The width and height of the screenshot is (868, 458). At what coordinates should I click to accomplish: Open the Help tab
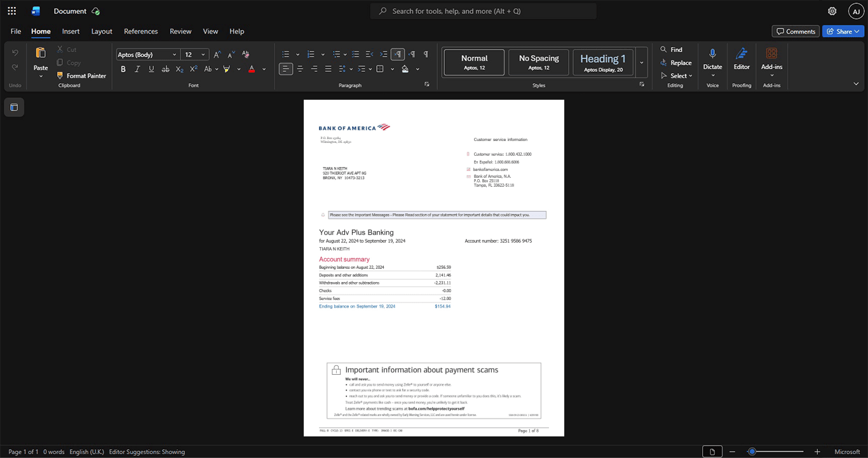click(236, 31)
